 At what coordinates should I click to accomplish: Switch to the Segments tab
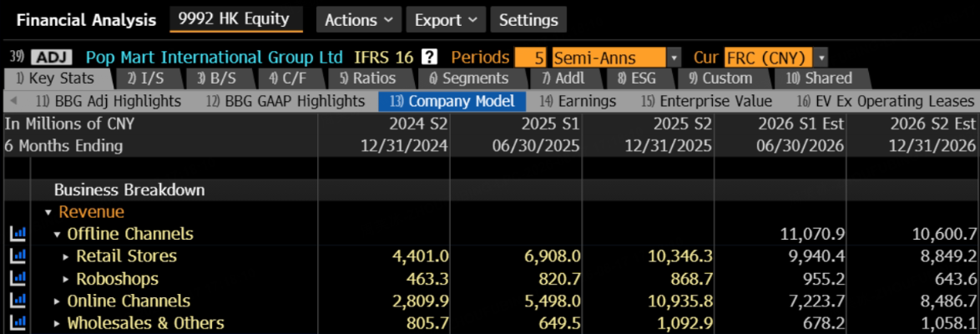(x=469, y=78)
